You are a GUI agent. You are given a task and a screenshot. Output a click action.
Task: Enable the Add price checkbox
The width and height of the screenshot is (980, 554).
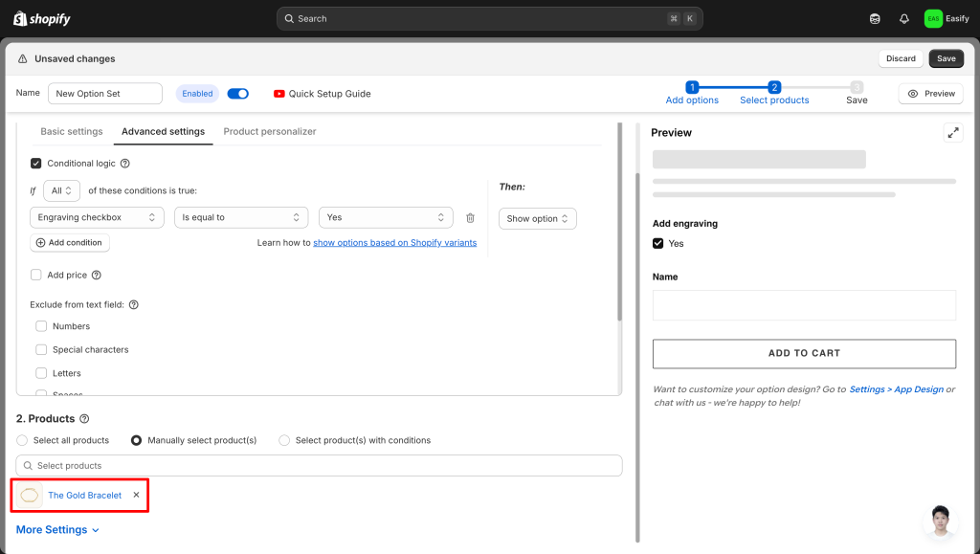pos(36,276)
